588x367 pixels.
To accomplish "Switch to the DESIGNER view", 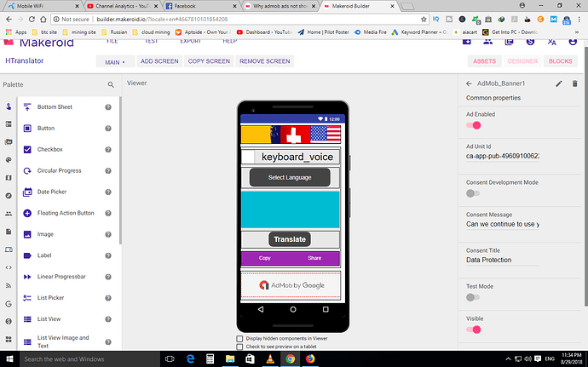I will (x=522, y=61).
